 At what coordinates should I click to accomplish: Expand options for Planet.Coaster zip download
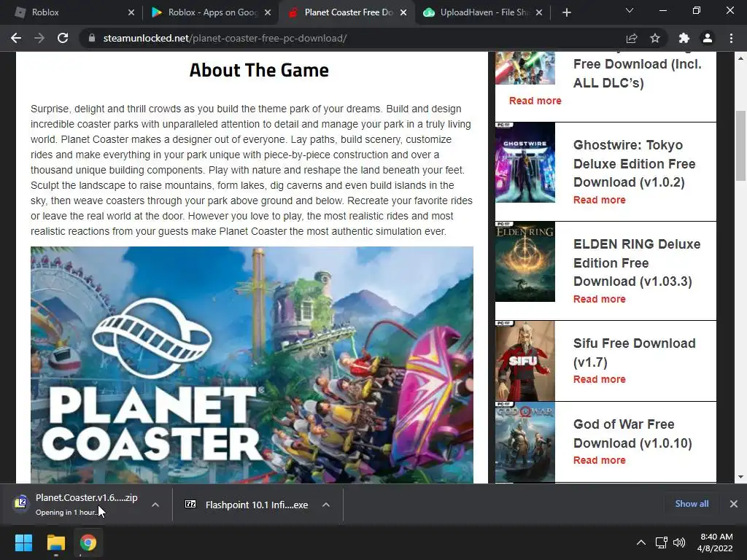point(155,505)
